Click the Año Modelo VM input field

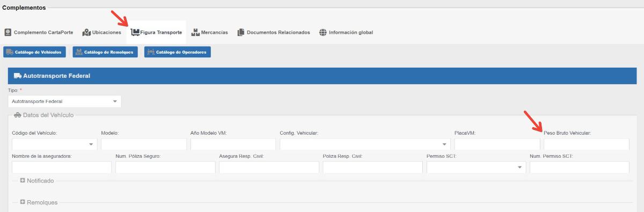pos(233,144)
